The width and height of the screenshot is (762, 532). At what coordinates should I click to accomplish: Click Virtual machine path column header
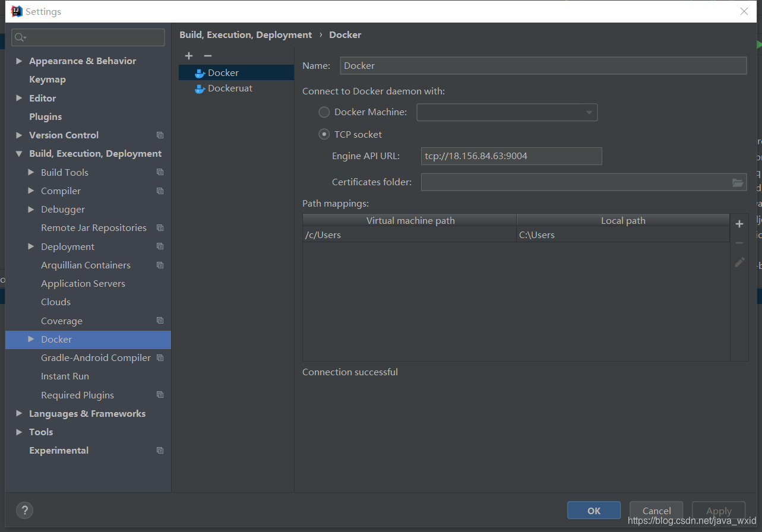(x=410, y=221)
